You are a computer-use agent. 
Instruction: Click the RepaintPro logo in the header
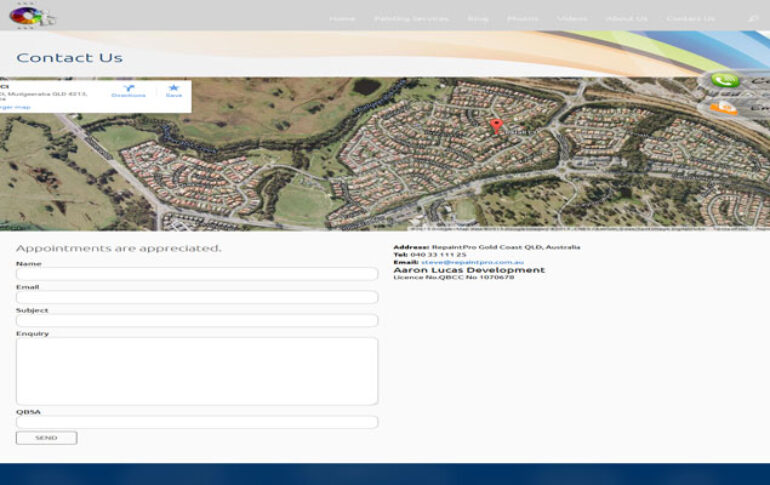point(33,16)
